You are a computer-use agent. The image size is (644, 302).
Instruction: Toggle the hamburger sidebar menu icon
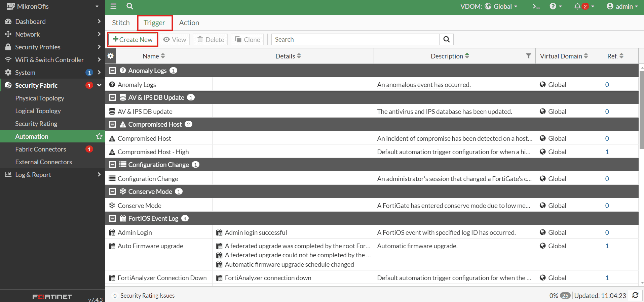[113, 6]
